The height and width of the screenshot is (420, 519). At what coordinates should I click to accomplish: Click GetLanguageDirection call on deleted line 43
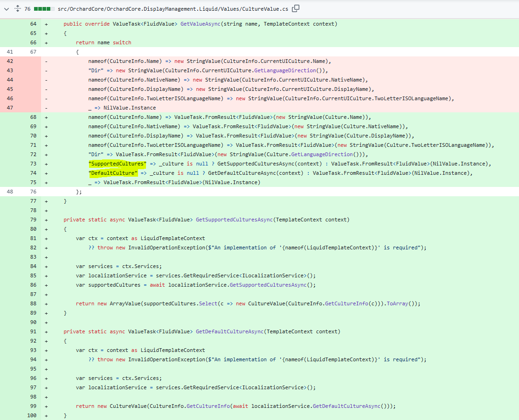click(285, 70)
